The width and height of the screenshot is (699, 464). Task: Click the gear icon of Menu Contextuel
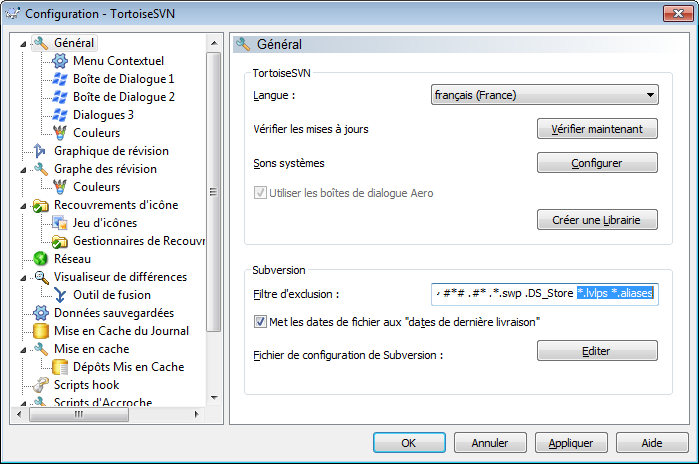60,61
